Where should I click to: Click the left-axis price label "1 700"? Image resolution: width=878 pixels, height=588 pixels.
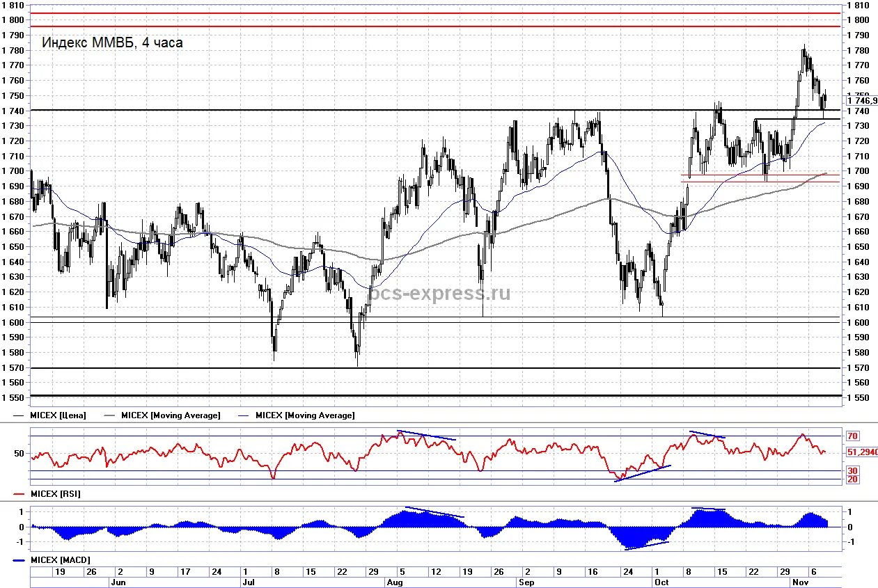pyautogui.click(x=13, y=171)
